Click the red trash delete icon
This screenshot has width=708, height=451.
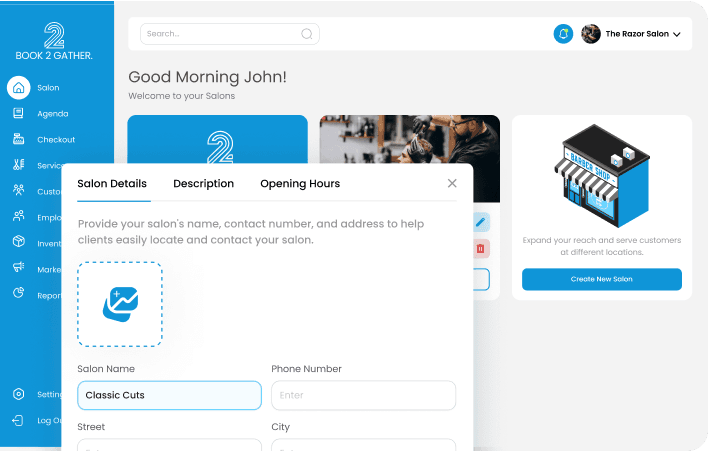pyautogui.click(x=481, y=248)
